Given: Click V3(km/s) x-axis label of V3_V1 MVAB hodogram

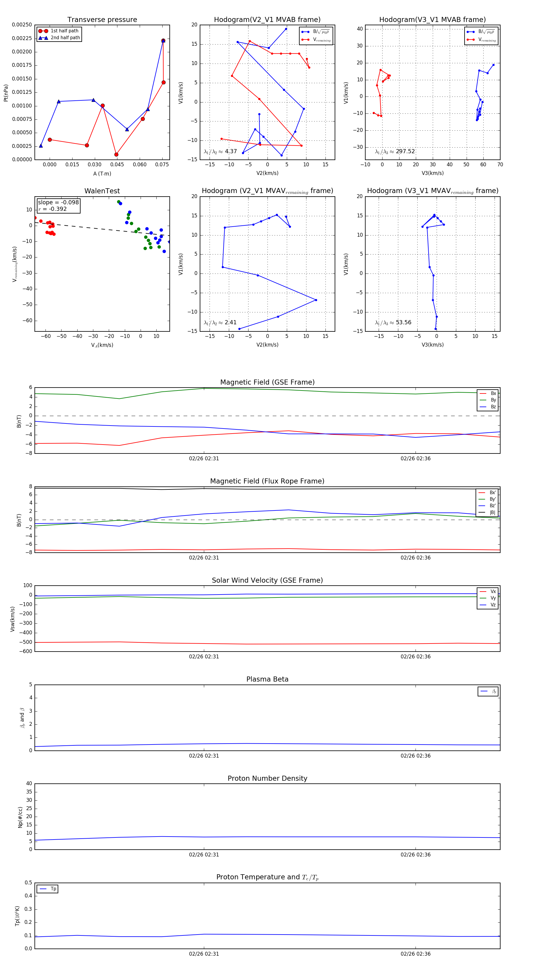Looking at the screenshot, I should click(432, 173).
